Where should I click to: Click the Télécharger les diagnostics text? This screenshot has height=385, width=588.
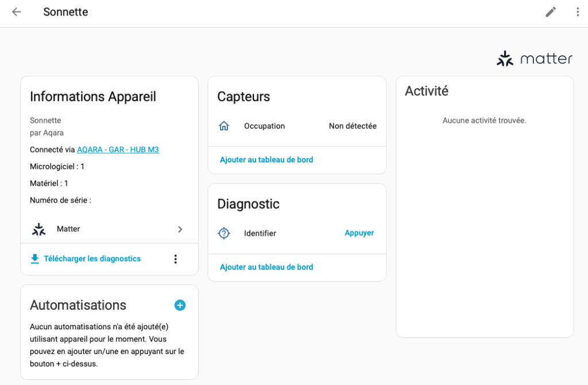point(92,259)
